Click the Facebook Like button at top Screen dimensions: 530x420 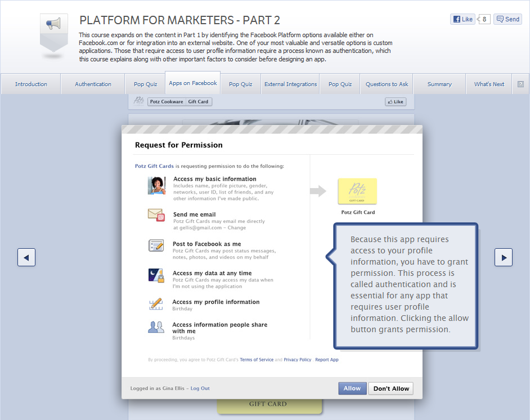click(462, 19)
